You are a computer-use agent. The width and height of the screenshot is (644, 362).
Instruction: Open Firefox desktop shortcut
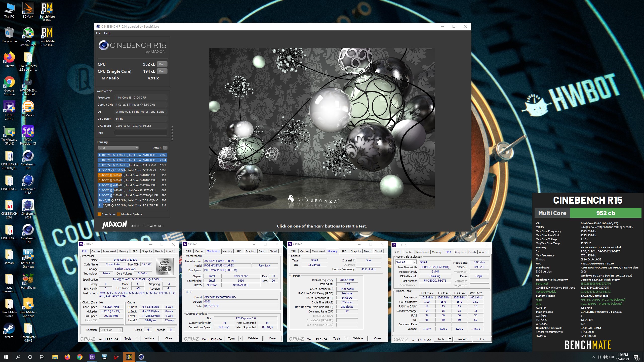tap(9, 59)
